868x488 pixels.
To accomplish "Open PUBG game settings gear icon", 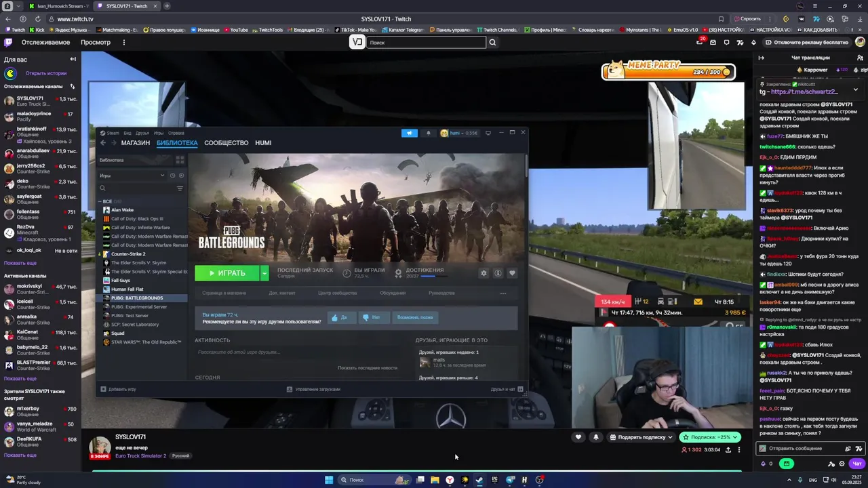I will [x=484, y=273].
